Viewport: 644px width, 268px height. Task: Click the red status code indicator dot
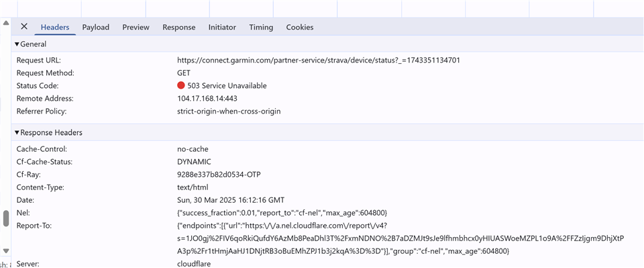click(180, 85)
